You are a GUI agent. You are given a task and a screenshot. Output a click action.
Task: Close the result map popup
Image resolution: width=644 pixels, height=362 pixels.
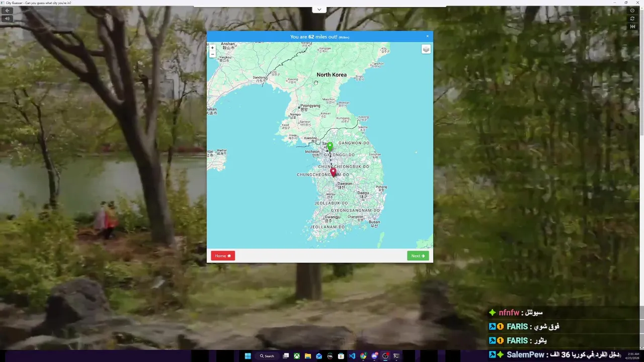(x=428, y=36)
